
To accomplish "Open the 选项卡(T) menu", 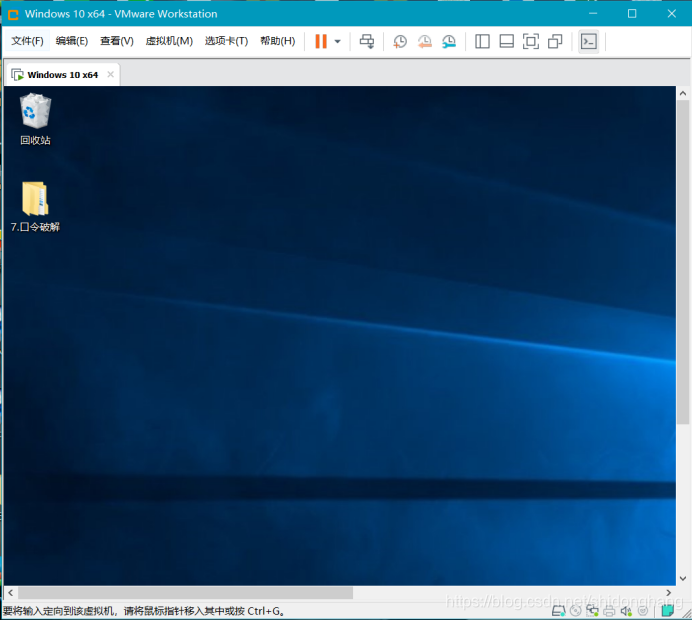I will click(226, 41).
